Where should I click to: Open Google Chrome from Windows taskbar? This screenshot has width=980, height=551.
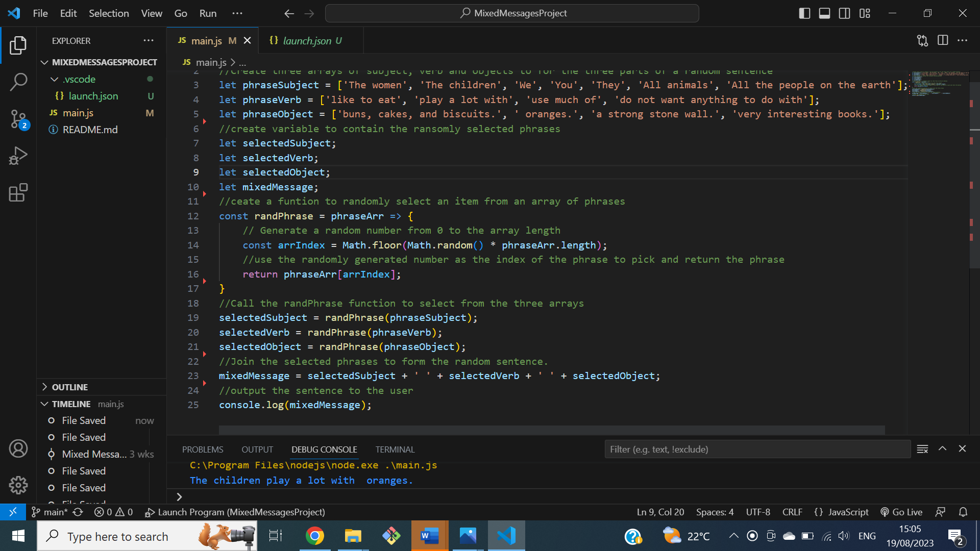click(x=315, y=536)
